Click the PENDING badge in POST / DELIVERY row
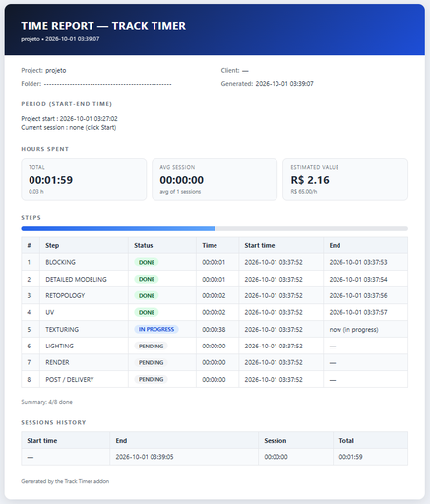 [x=151, y=379]
